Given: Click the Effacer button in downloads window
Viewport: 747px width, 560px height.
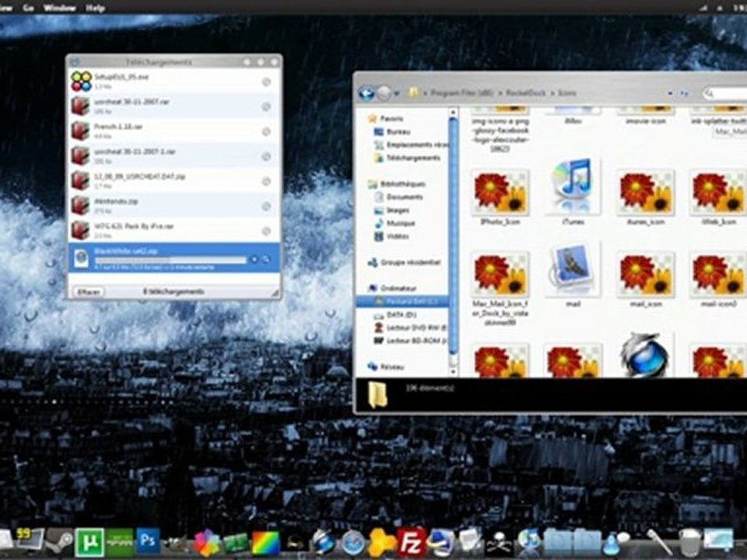Looking at the screenshot, I should pyautogui.click(x=89, y=292).
